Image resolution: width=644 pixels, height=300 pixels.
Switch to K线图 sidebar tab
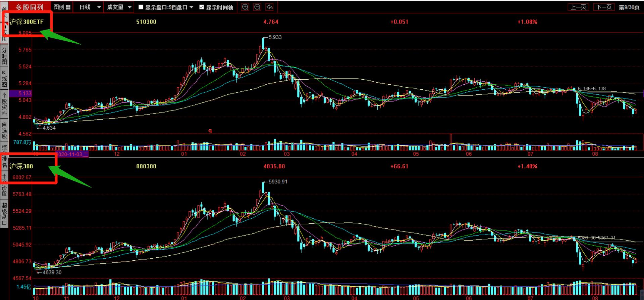coord(4,78)
